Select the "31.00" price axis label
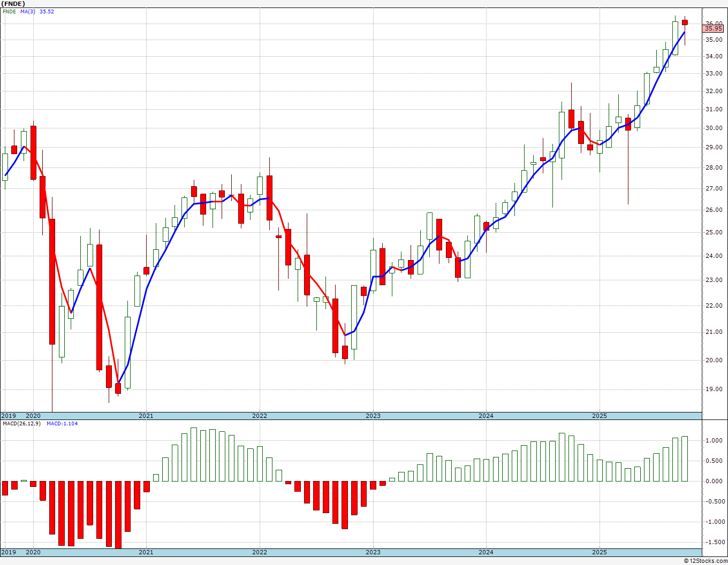Screen dimensions: 728x565 (x=714, y=109)
